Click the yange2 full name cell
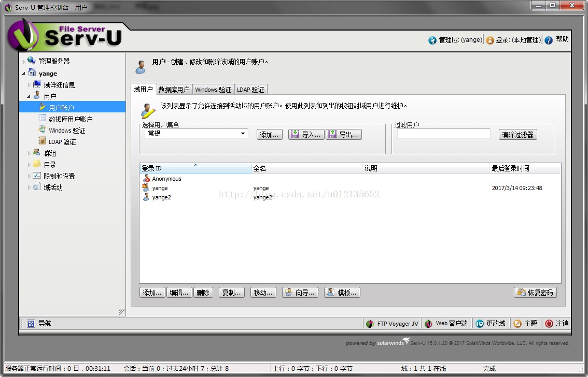The width and height of the screenshot is (588, 377). pyautogui.click(x=262, y=197)
